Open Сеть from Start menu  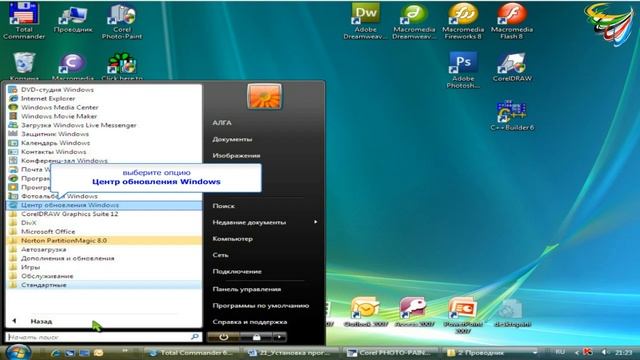click(x=220, y=255)
